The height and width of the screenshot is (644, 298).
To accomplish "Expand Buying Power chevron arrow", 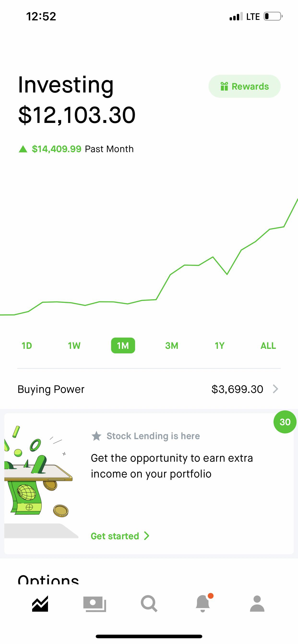I will click(x=275, y=389).
